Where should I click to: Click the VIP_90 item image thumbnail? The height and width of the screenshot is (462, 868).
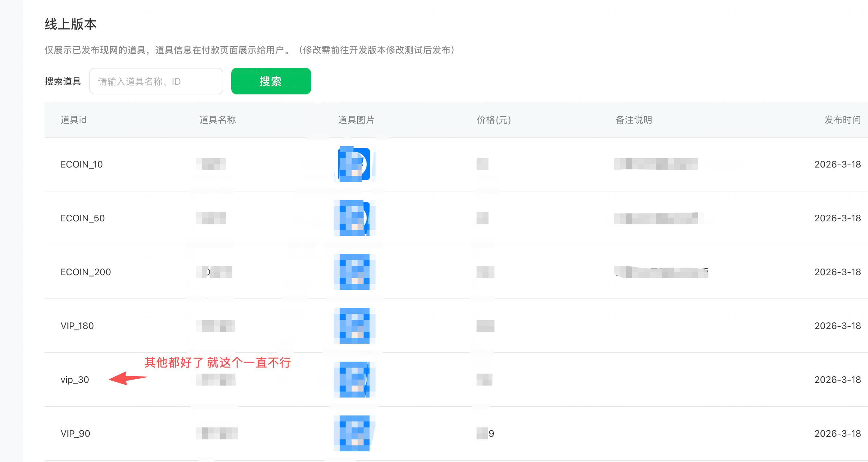[354, 433]
